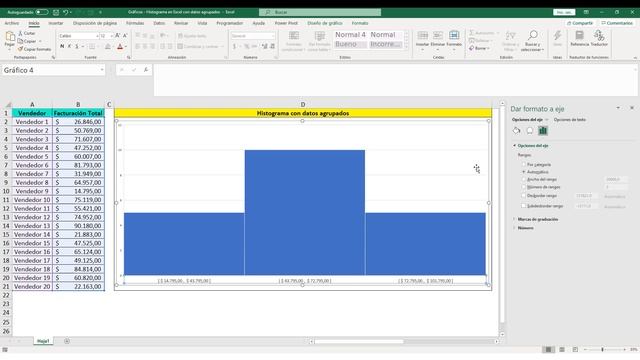Click the horizontal scrollbar thumb
Viewport: 640px width, 360px height.
[x=359, y=341]
